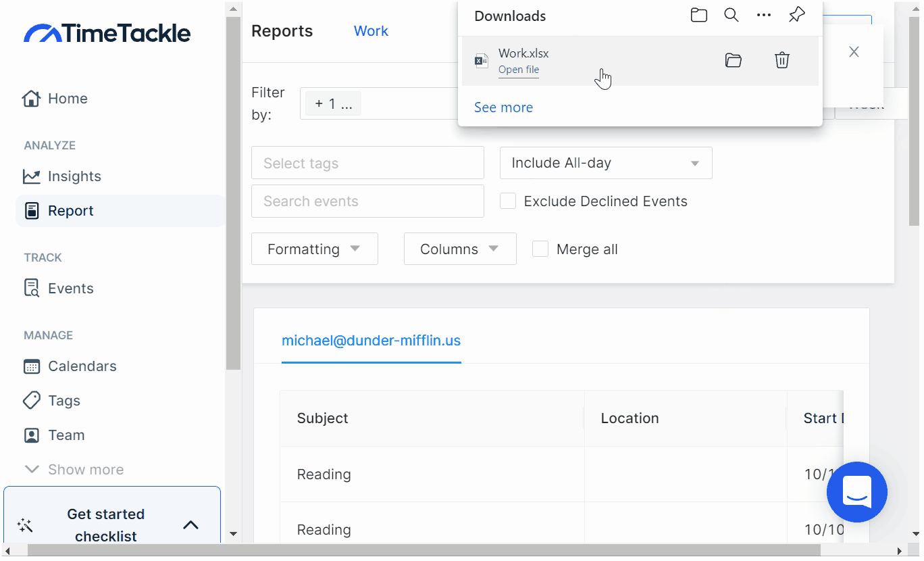Click the Get started checklist title
Screen dimensions: 924x561
click(106, 525)
